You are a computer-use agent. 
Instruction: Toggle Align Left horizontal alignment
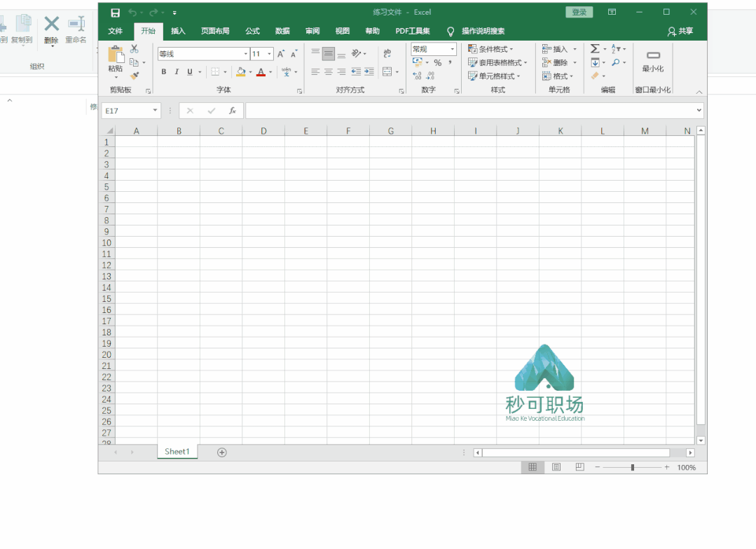pyautogui.click(x=315, y=72)
